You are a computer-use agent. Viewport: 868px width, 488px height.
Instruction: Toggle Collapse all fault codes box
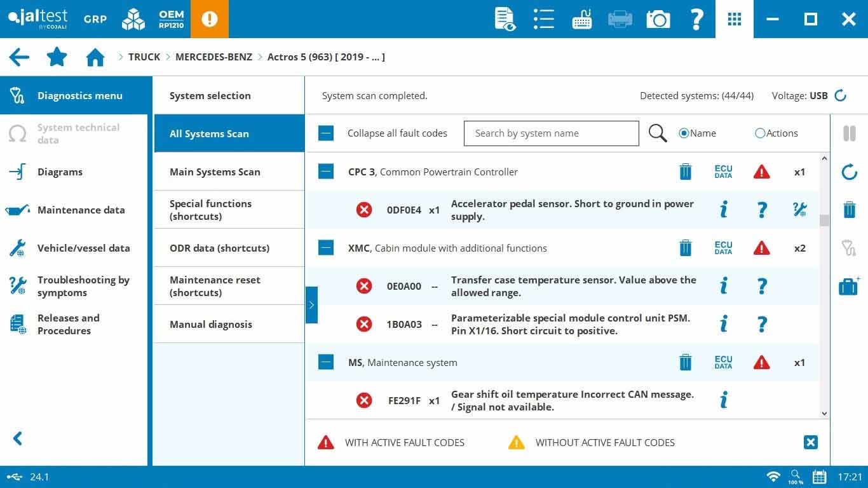(326, 133)
